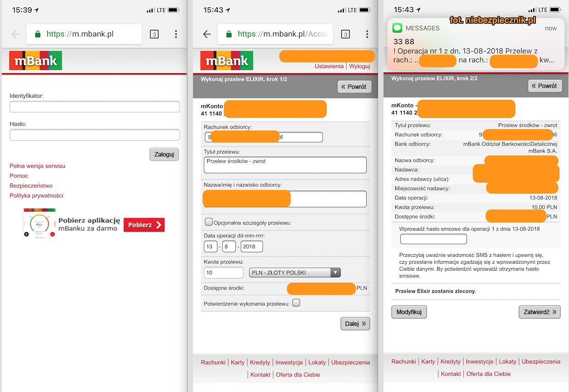Open the PLN - ZŁOTY POLSKI currency dropdown
The image size is (569, 392).
click(x=295, y=273)
